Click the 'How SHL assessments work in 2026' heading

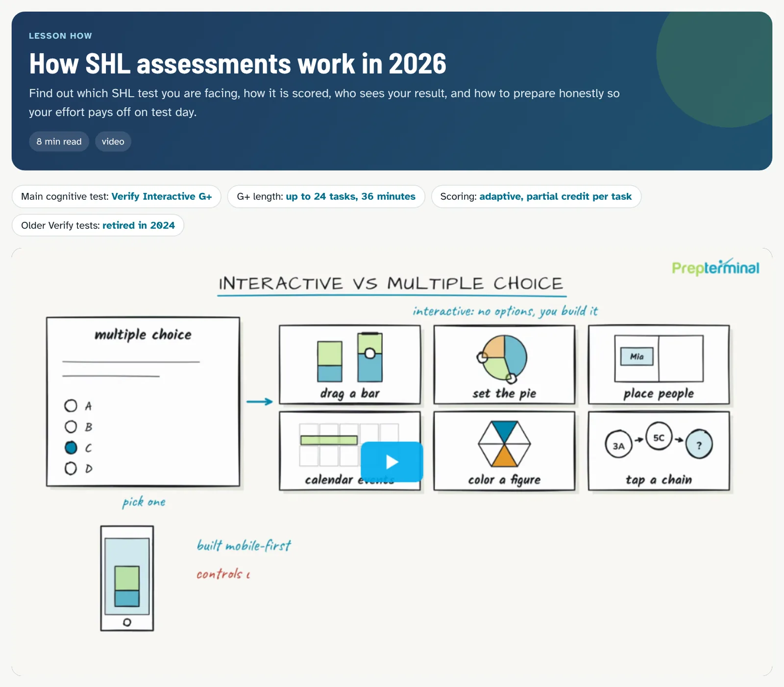tap(238, 64)
